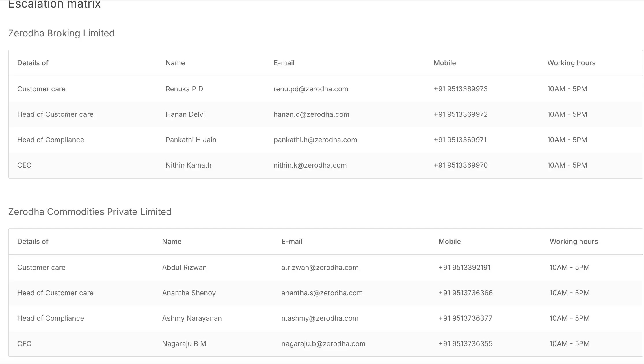Click Working hours header in Broking table

(x=571, y=63)
